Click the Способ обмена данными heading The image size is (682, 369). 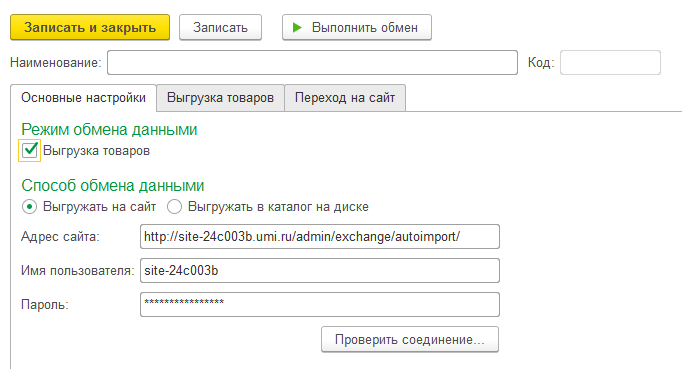tap(113, 186)
